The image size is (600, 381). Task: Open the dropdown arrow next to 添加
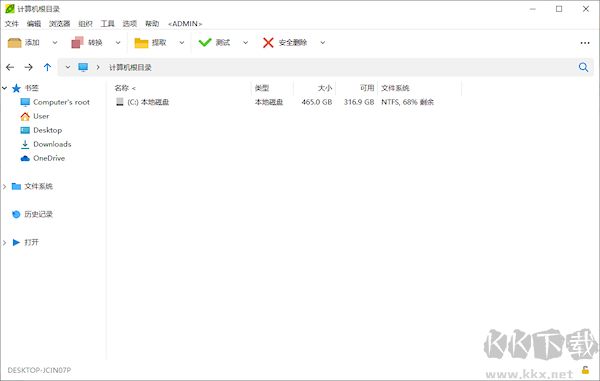tap(55, 42)
